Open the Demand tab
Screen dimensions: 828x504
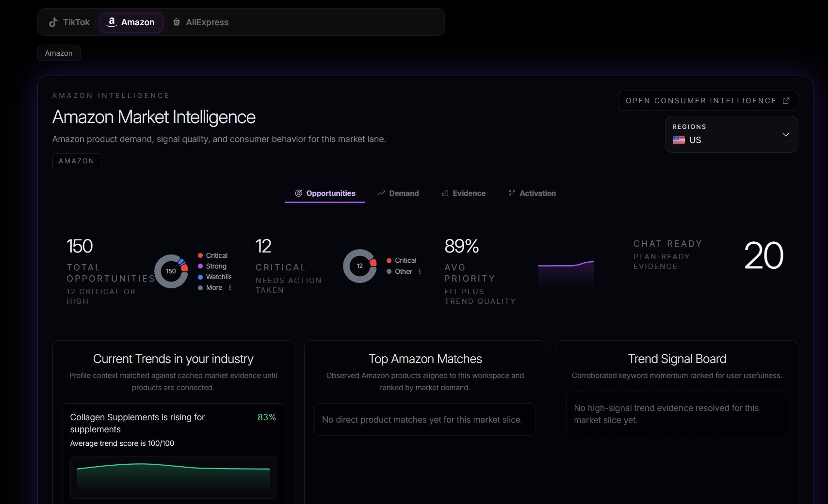398,193
